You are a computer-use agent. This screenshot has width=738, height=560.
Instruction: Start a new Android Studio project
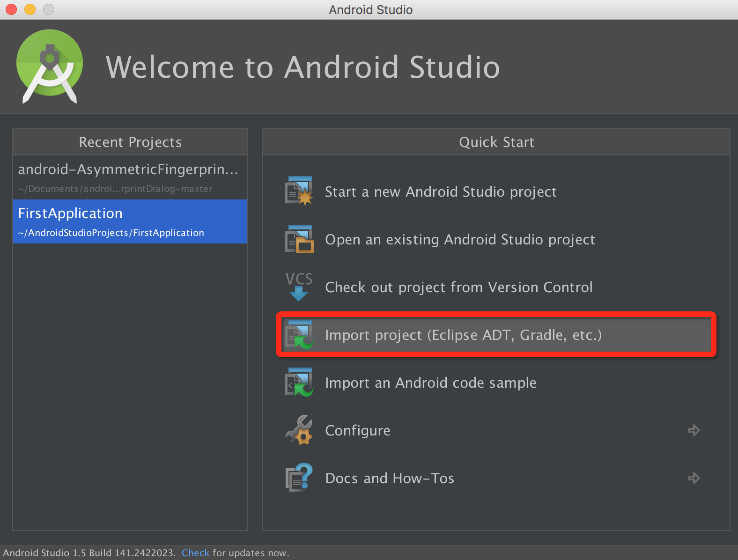(441, 192)
